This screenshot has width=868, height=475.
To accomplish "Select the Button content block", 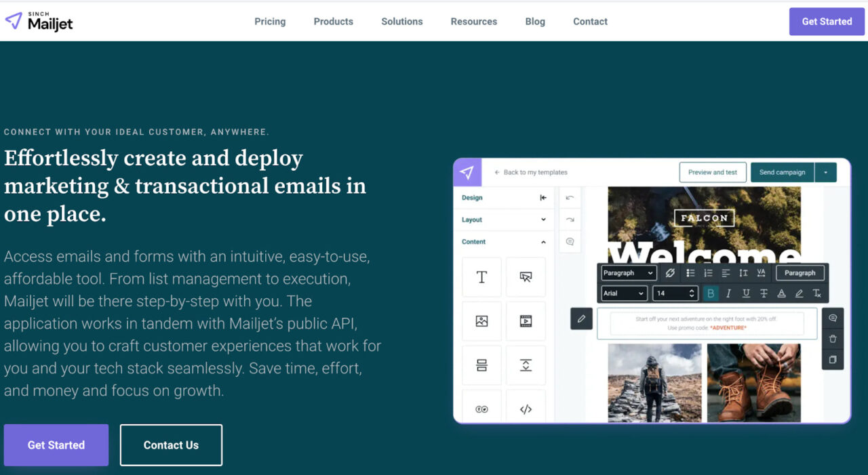I will coord(526,277).
